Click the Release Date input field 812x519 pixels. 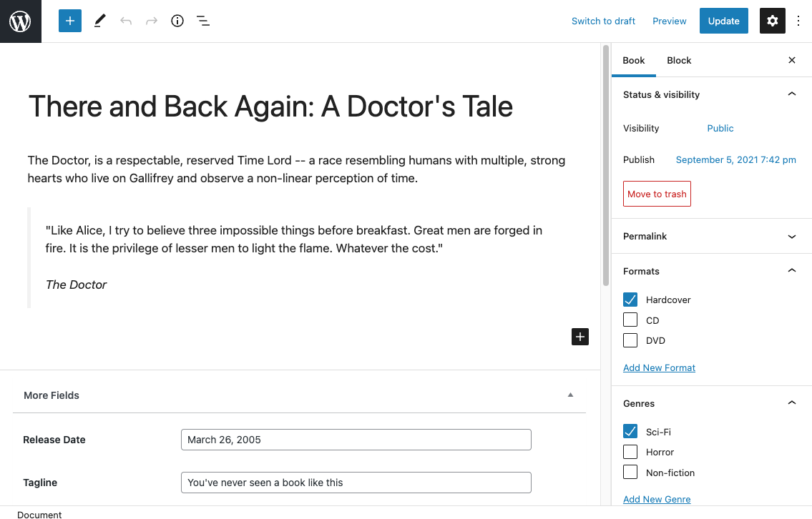(356, 439)
